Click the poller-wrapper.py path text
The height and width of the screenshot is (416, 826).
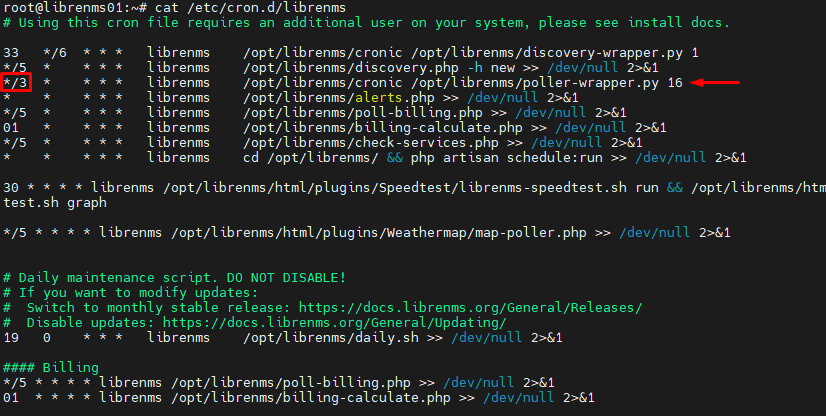point(535,83)
